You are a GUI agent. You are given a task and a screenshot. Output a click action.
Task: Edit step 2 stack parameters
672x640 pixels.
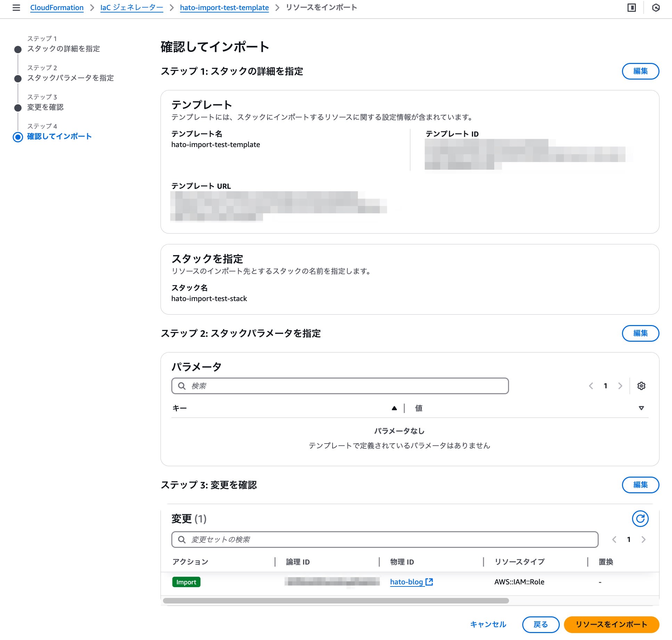[x=640, y=333]
